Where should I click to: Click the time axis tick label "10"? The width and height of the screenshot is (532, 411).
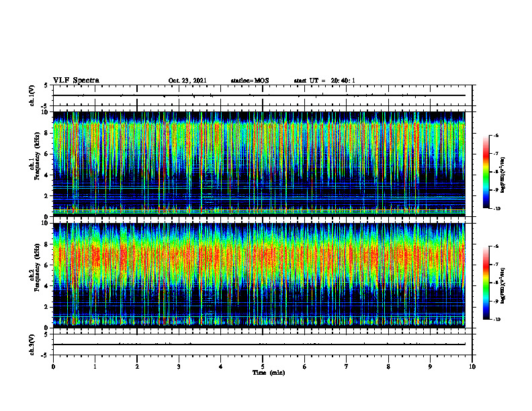(x=472, y=367)
